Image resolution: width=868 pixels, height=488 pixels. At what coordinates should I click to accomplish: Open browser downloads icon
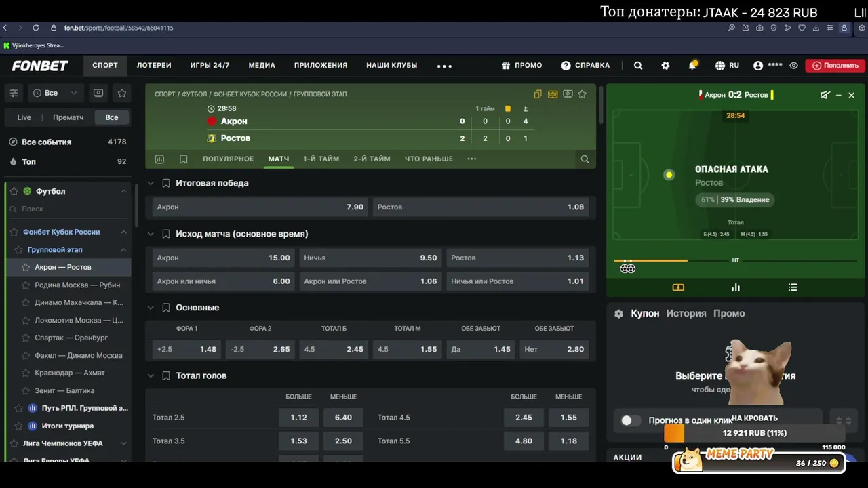coord(816,28)
